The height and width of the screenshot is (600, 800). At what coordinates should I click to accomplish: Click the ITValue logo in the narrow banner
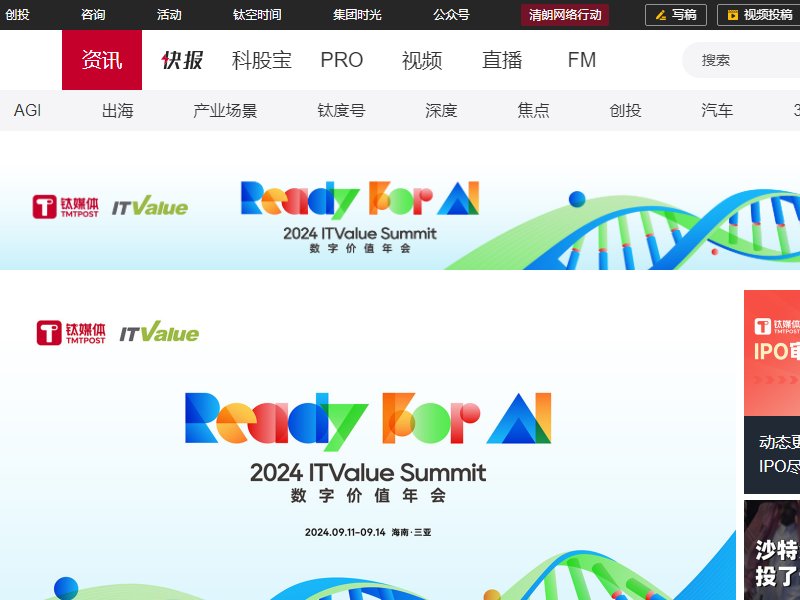click(150, 206)
